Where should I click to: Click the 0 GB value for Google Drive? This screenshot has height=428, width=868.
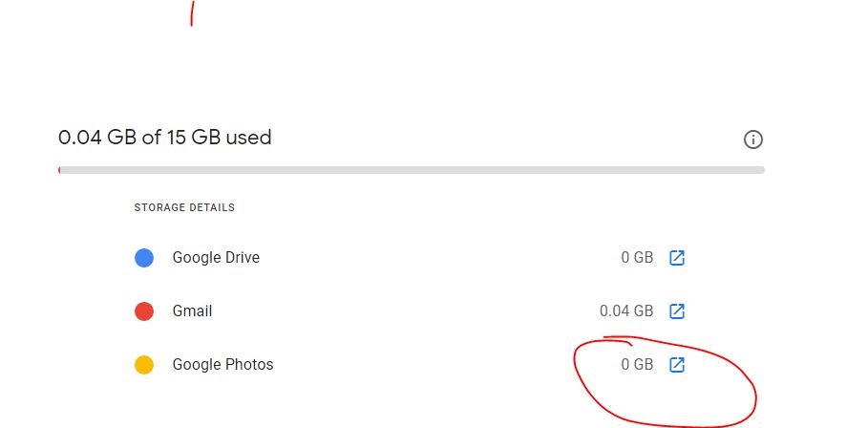coord(637,258)
